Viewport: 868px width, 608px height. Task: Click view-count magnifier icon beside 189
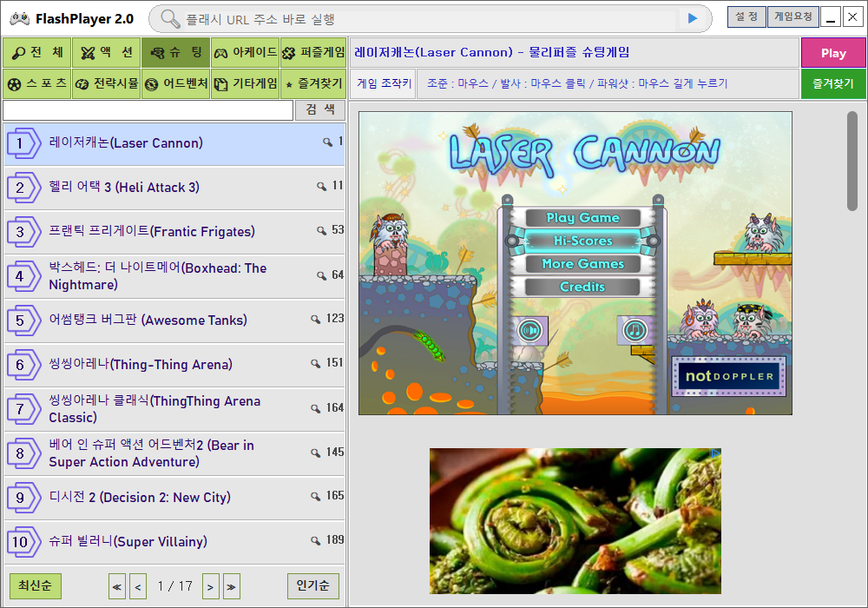[x=315, y=540]
